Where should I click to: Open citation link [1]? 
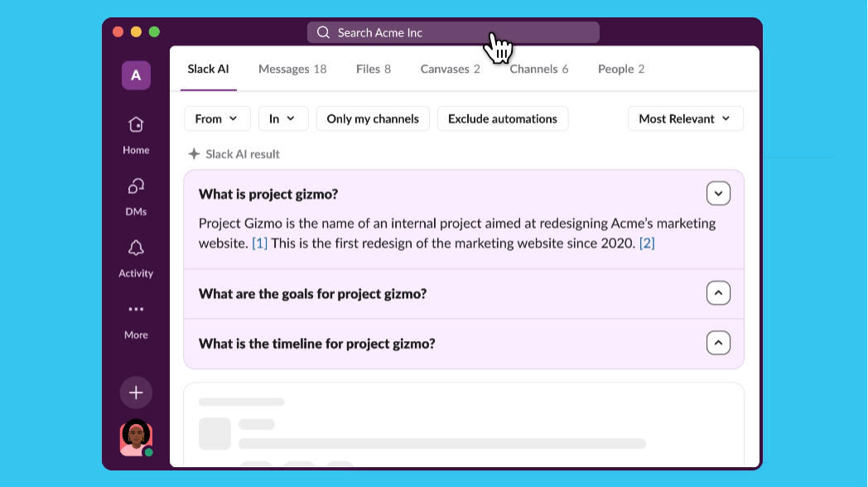[x=259, y=243]
